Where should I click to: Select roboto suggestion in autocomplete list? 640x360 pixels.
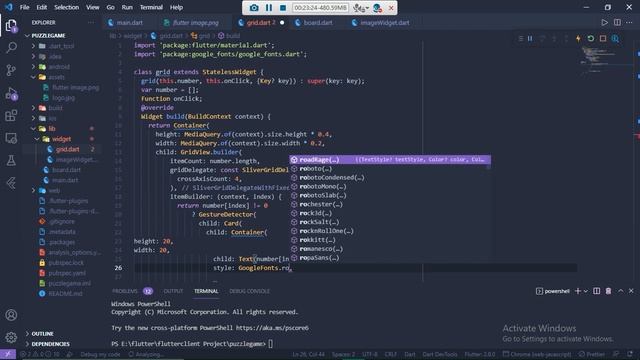(x=390, y=169)
